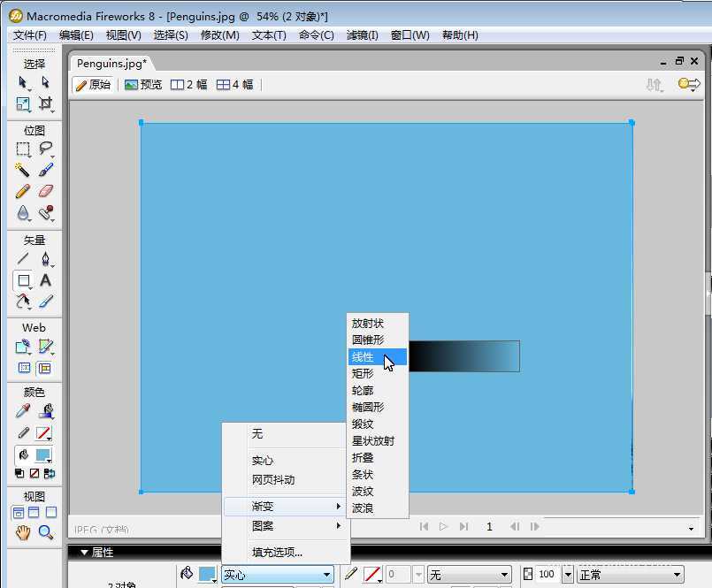Activate the Zoom tool

[42, 532]
